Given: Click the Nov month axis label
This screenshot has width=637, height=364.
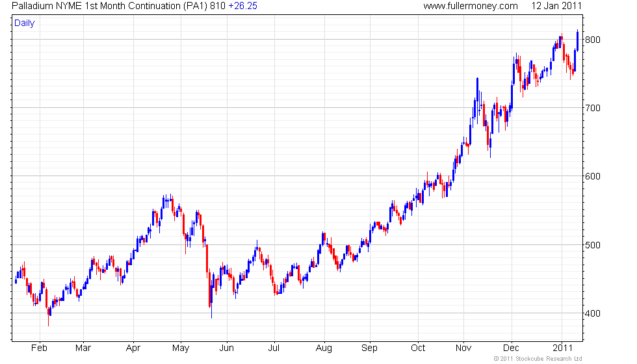Looking at the screenshot, I should click(463, 348).
